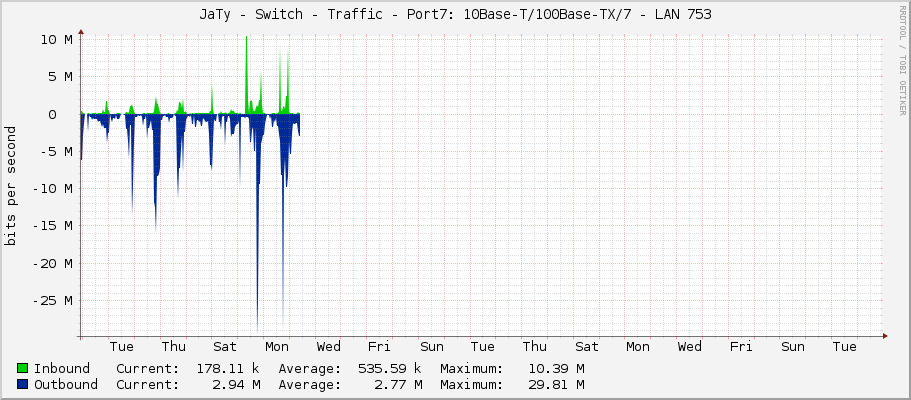911x400 pixels.
Task: Click the green Inbound legend swatch
Action: pos(23,369)
